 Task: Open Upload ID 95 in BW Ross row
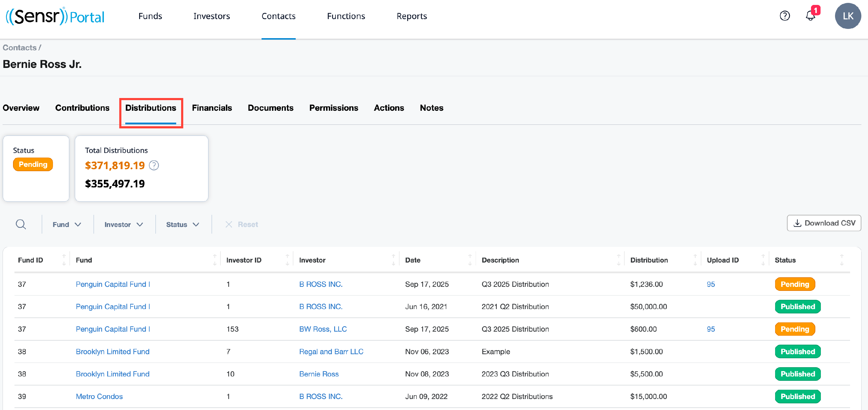tap(711, 329)
